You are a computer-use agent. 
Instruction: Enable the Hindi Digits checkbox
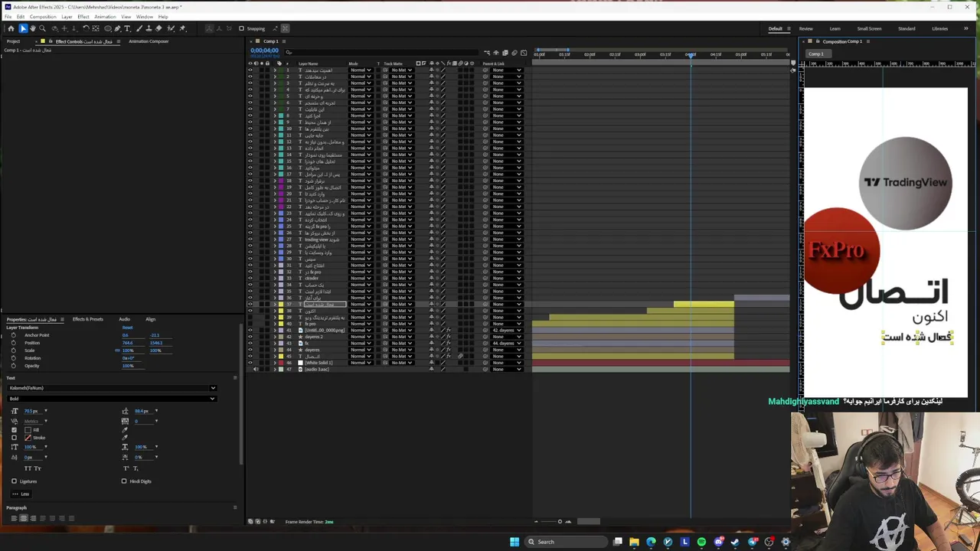124,481
